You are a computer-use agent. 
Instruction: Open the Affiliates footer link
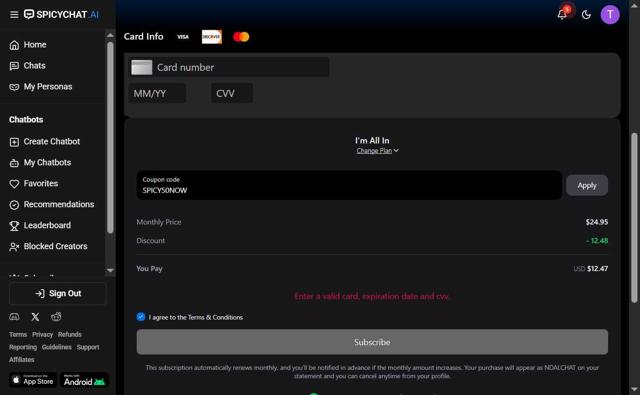coord(22,359)
